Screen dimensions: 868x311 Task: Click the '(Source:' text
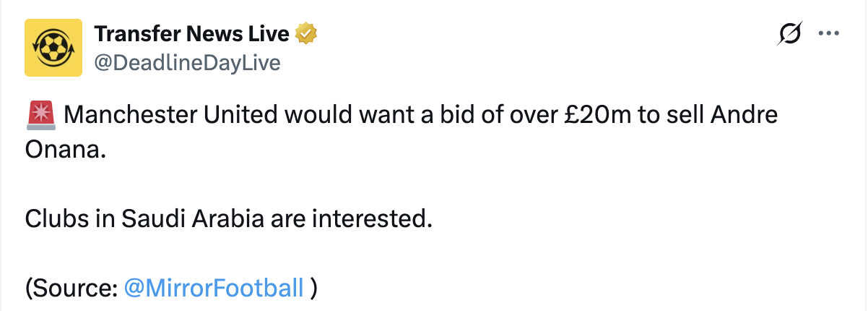72,287
